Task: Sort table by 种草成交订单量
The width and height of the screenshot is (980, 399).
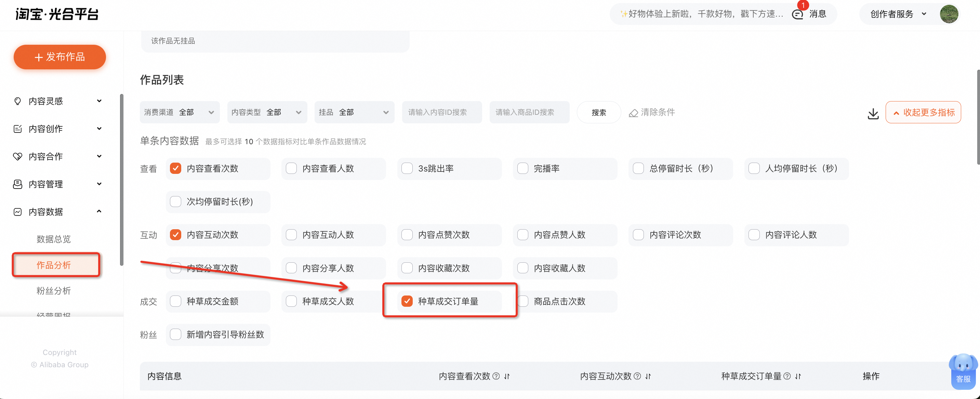Action: [x=798, y=376]
